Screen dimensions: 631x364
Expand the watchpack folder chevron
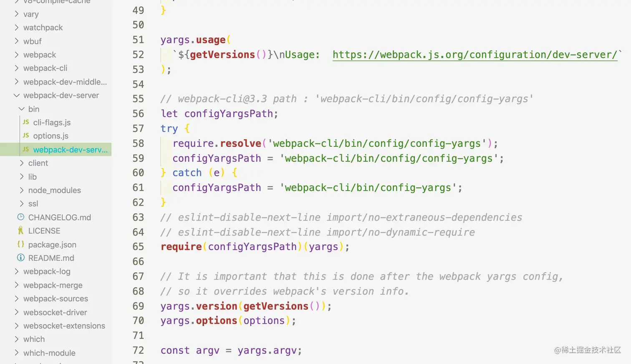tap(16, 28)
